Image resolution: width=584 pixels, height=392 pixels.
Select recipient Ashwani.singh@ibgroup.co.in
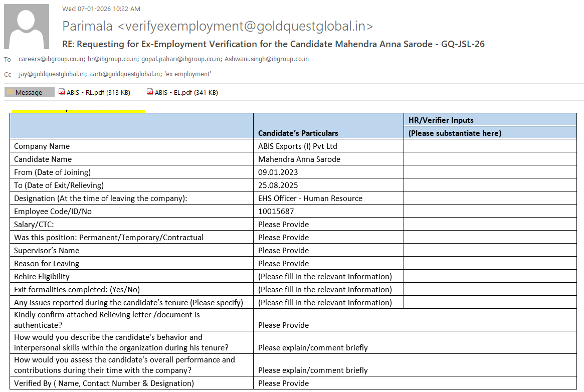266,59
